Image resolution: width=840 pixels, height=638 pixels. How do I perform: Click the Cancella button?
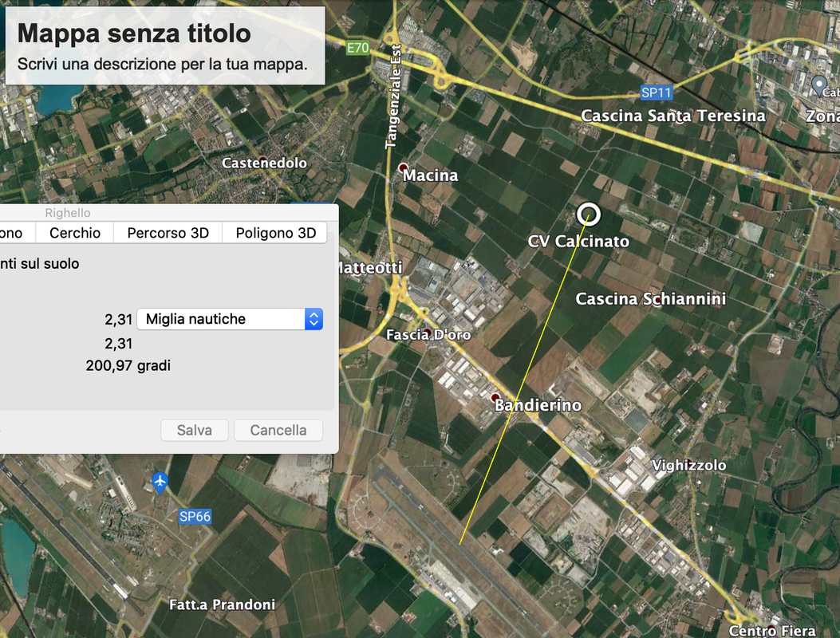click(x=278, y=430)
